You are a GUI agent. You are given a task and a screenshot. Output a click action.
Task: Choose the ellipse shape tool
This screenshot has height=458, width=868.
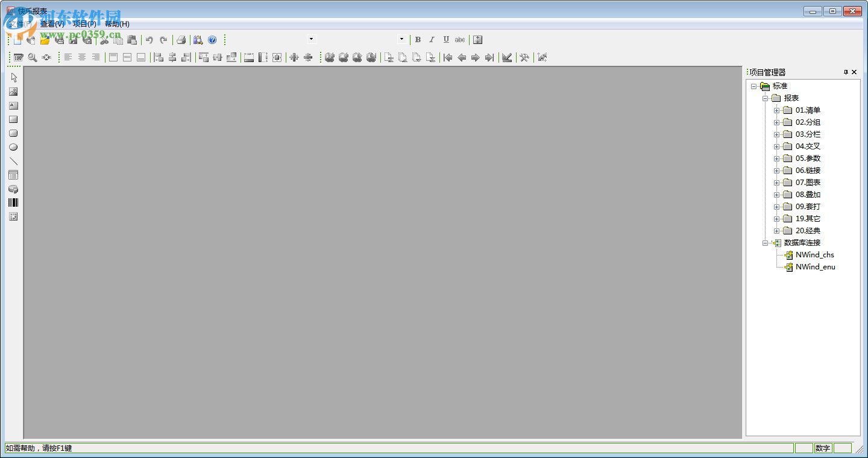click(13, 147)
